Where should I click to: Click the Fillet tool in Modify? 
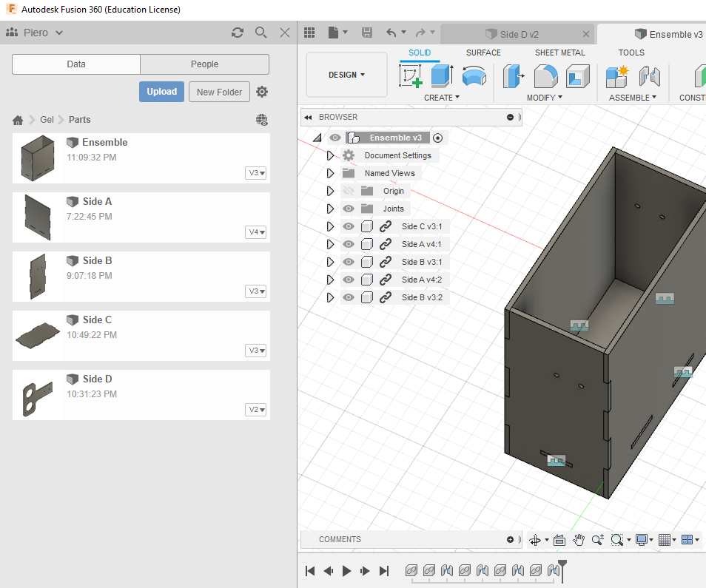click(546, 76)
